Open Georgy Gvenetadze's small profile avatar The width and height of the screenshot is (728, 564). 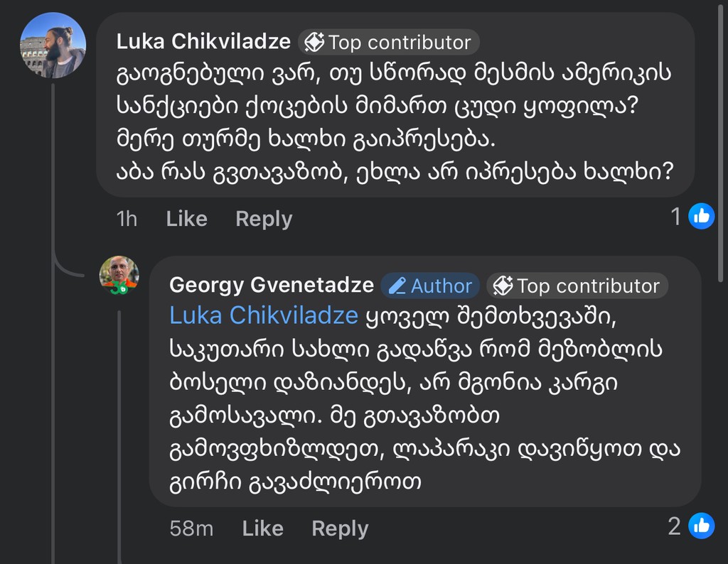click(119, 275)
